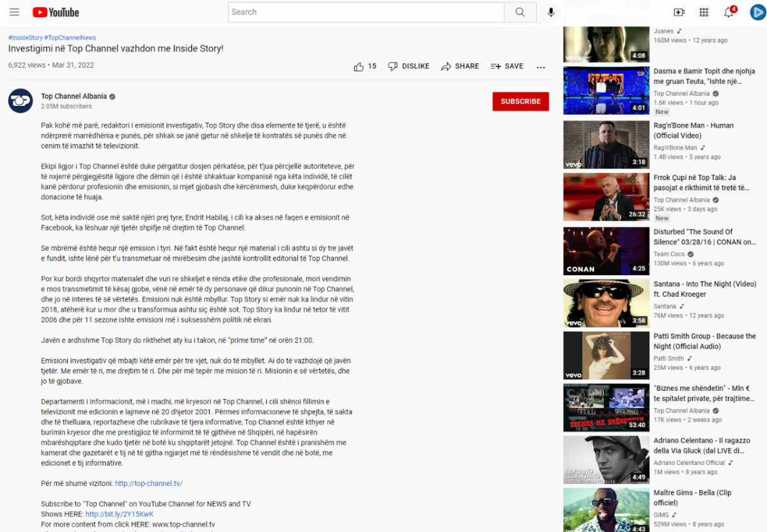Visit the Patti Smith channel name
The height and width of the screenshot is (532, 767).
coord(669,359)
